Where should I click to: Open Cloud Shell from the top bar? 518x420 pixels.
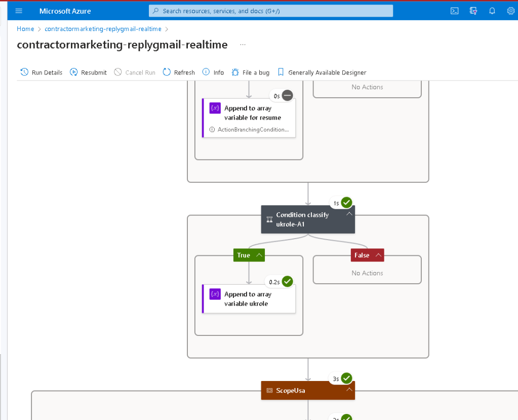(x=455, y=11)
